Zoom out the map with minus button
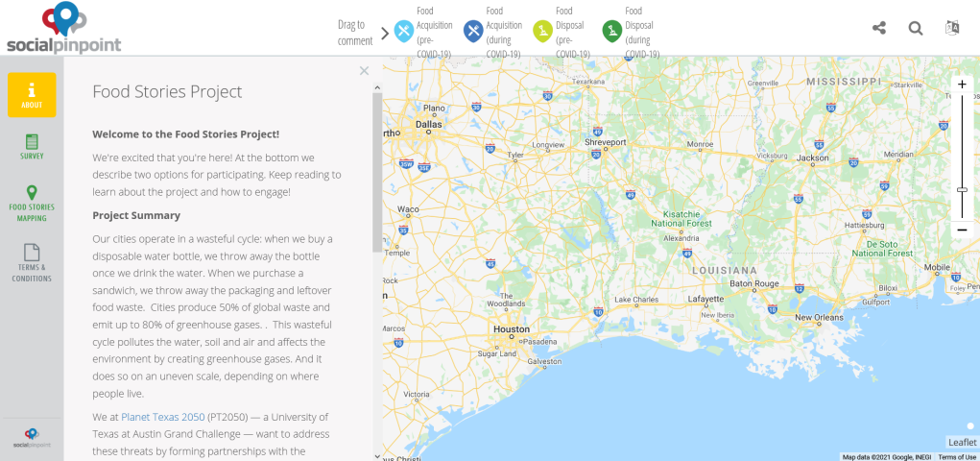Viewport: 980px width, 461px height. [x=963, y=230]
